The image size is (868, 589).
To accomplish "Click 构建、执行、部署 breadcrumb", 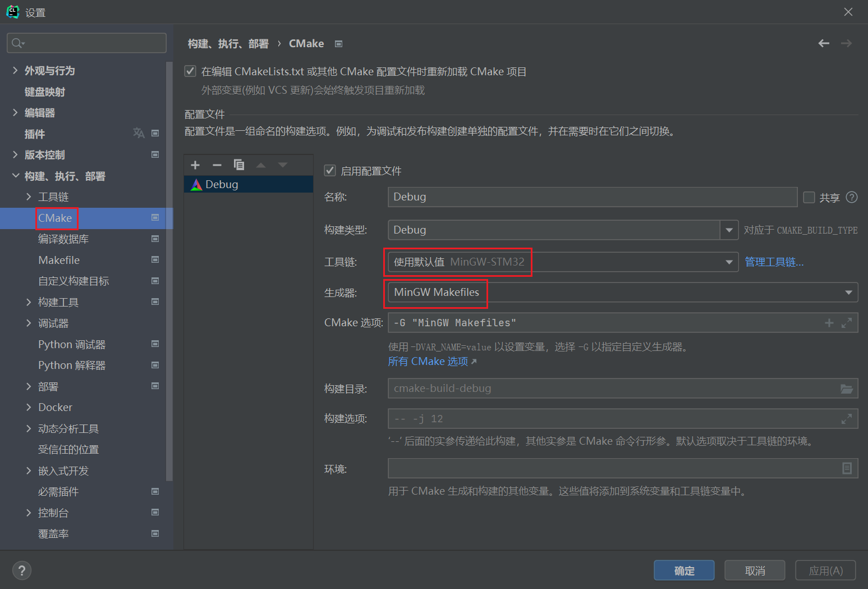I will pyautogui.click(x=228, y=44).
